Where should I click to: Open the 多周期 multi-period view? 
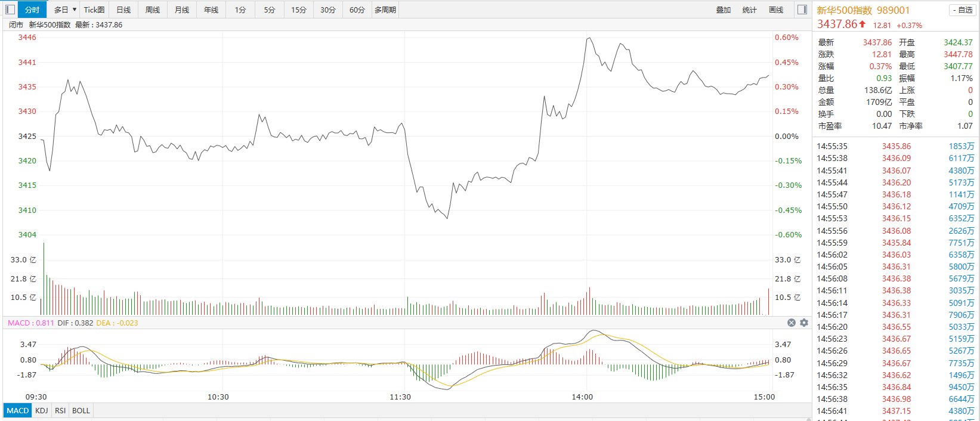pyautogui.click(x=385, y=10)
